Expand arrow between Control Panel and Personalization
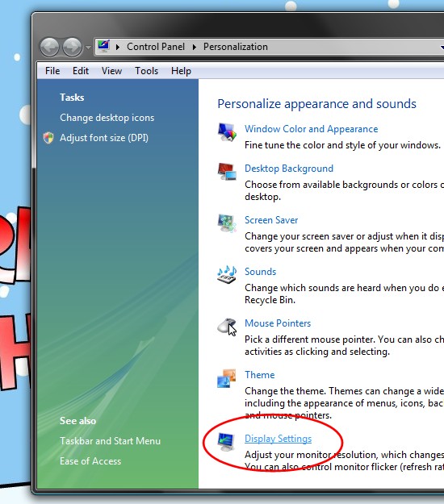This screenshot has height=504, width=444. click(195, 47)
